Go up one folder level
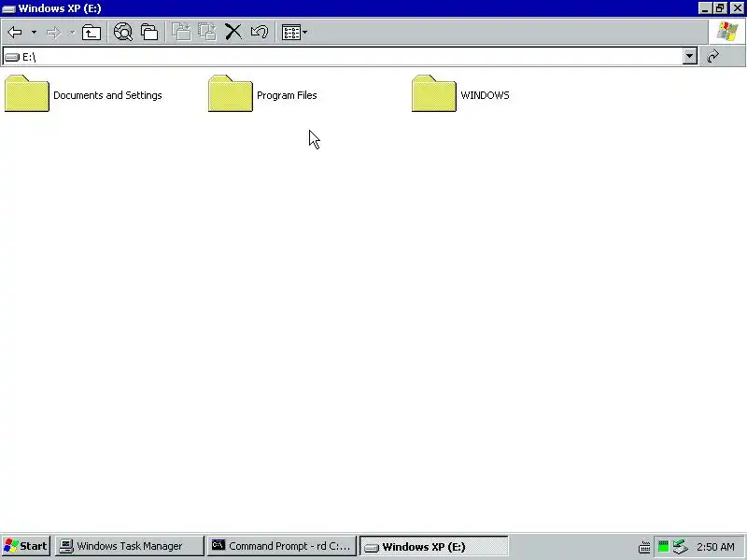Viewport: 747px width, 560px height. (x=91, y=33)
